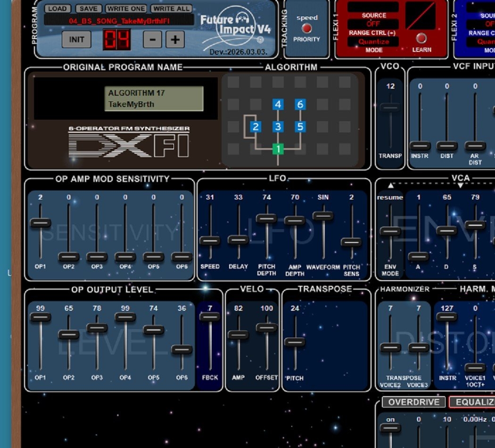
Task: Select operator 2 in the algorithm grid
Action: pos(256,126)
